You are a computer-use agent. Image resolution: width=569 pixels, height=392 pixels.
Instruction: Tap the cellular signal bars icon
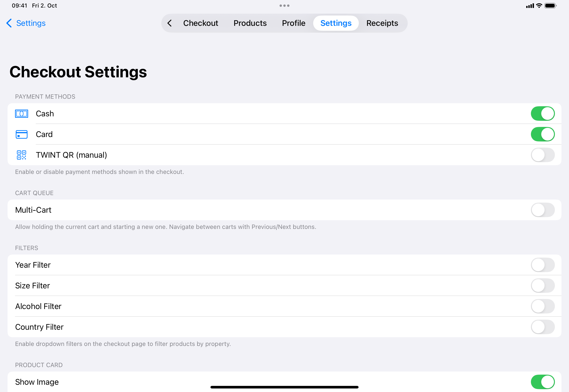(530, 6)
